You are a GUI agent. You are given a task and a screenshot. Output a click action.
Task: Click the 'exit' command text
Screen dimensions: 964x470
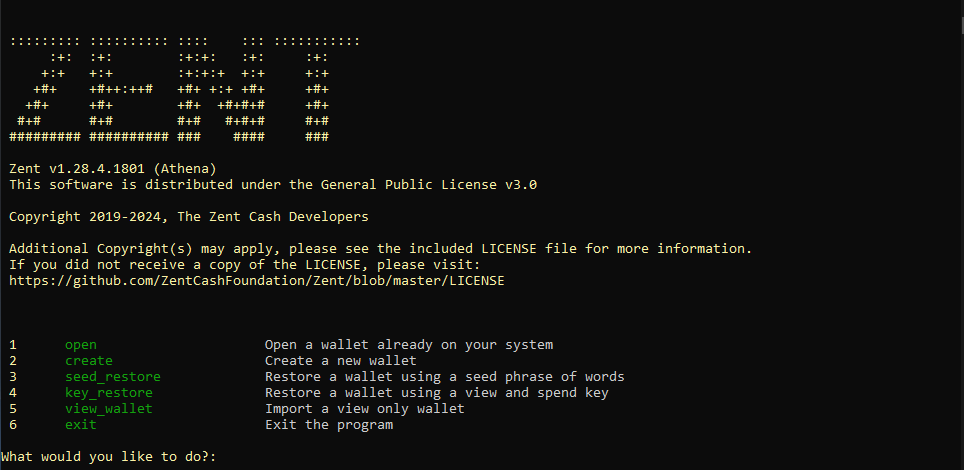pos(81,424)
